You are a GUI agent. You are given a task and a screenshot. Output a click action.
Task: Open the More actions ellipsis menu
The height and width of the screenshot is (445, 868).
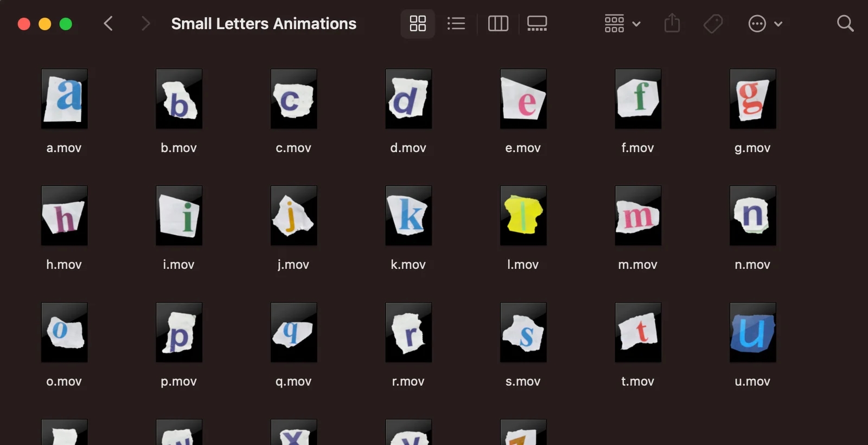tap(764, 24)
